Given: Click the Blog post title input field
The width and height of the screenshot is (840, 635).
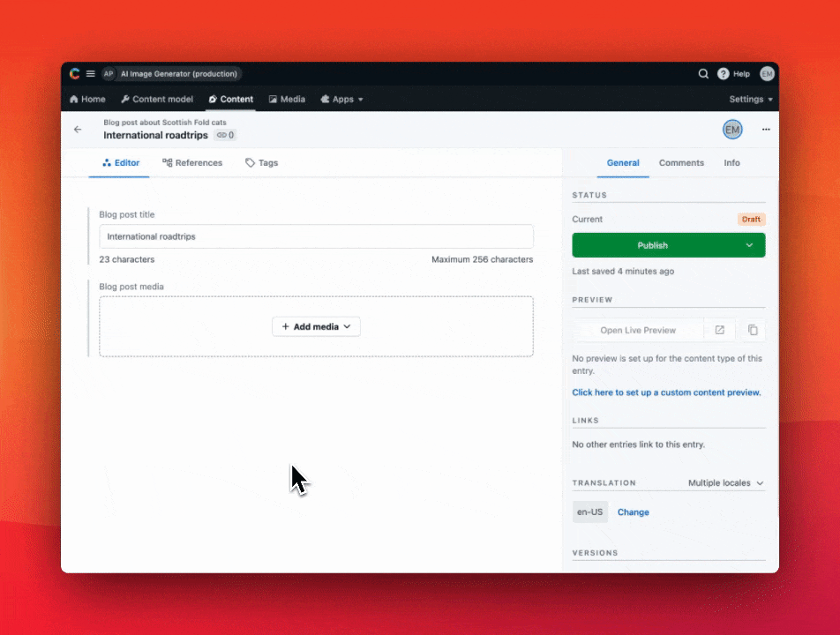Looking at the screenshot, I should tap(316, 236).
